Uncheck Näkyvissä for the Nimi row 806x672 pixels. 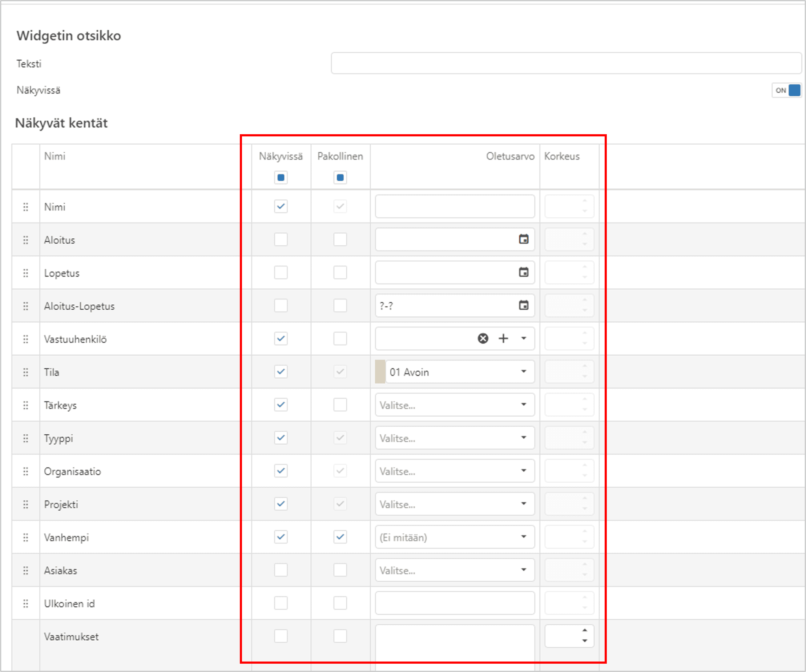281,206
